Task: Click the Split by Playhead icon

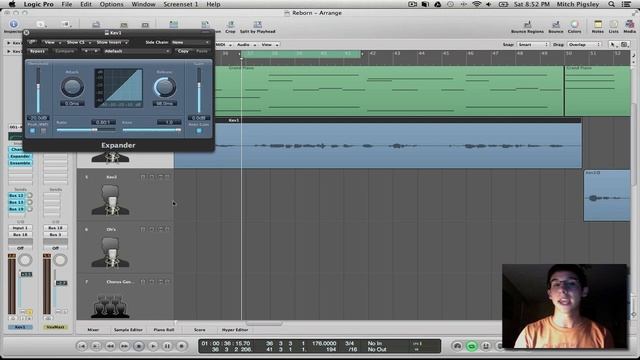Action: coord(258,24)
